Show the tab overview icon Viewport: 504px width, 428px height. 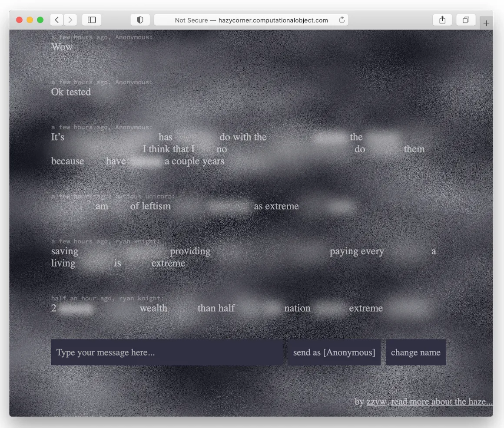point(466,20)
